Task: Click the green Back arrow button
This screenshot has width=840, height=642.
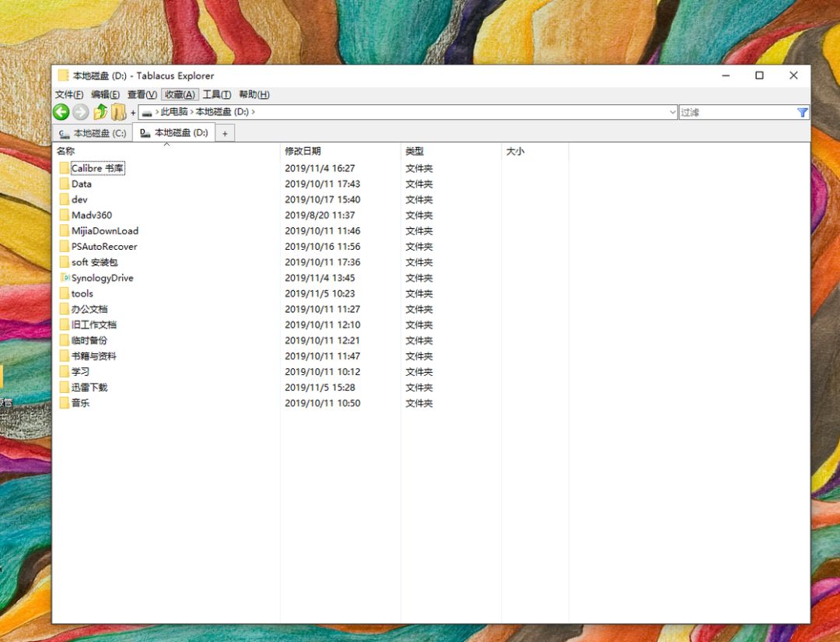Action: pyautogui.click(x=61, y=112)
